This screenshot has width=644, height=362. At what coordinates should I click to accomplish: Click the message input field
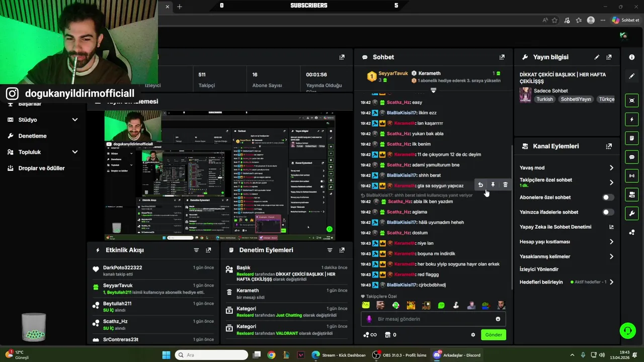click(x=434, y=319)
